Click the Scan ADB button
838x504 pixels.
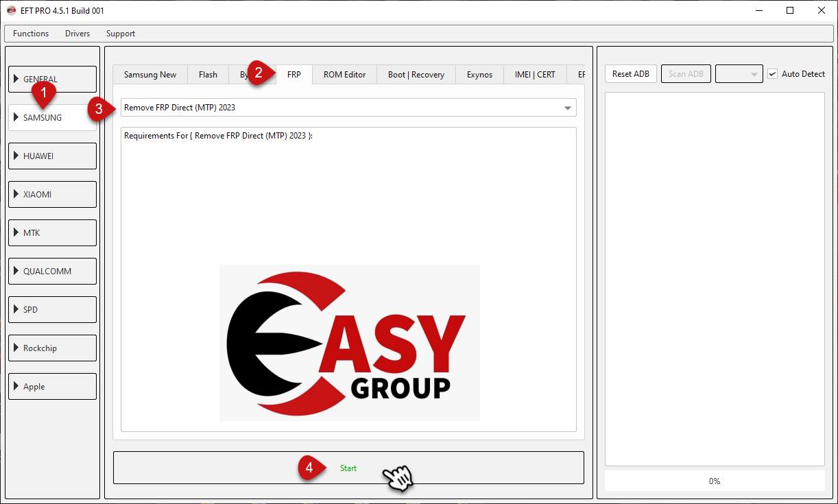tap(686, 74)
